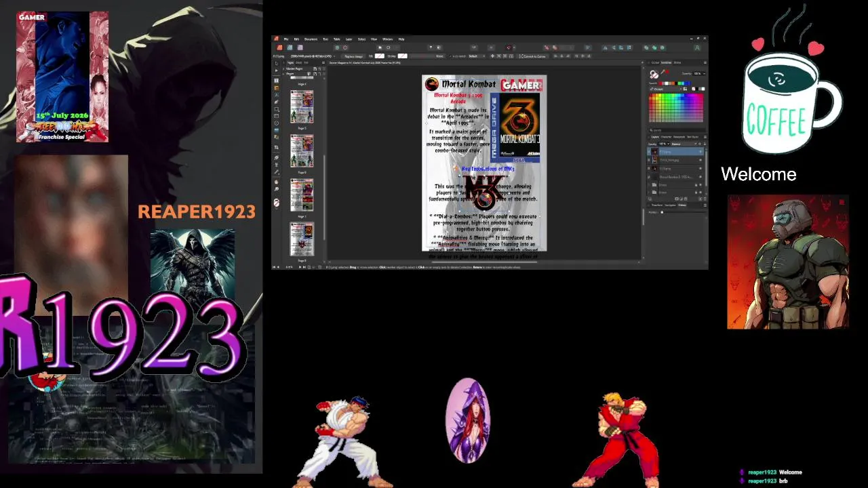Click the Stroke color swatch in context toolbar

[x=402, y=56]
